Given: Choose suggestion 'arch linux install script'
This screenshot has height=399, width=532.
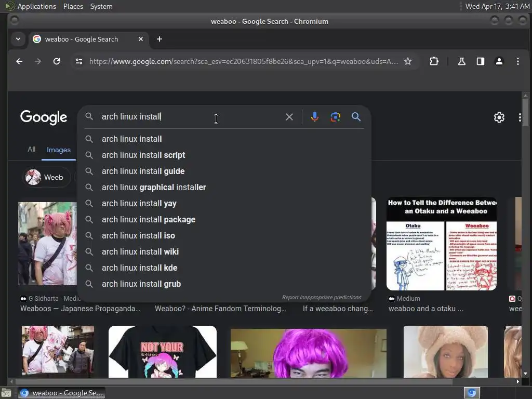Looking at the screenshot, I should click(x=224, y=155).
